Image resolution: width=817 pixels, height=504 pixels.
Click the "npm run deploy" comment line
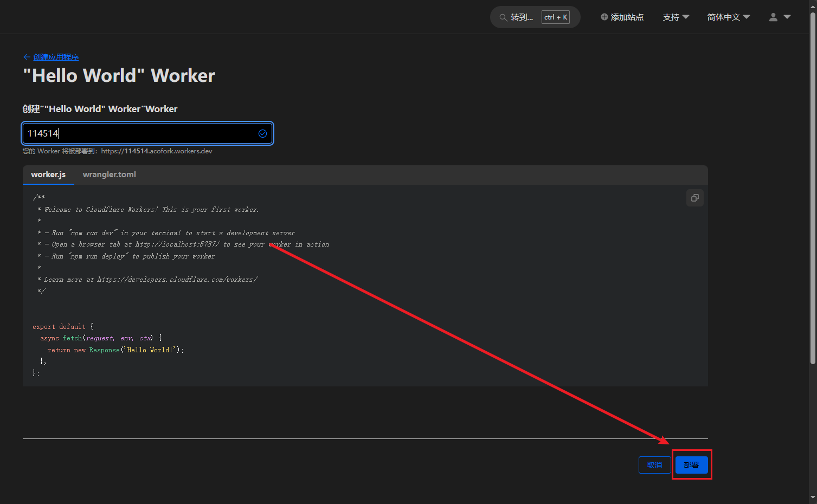126,256
